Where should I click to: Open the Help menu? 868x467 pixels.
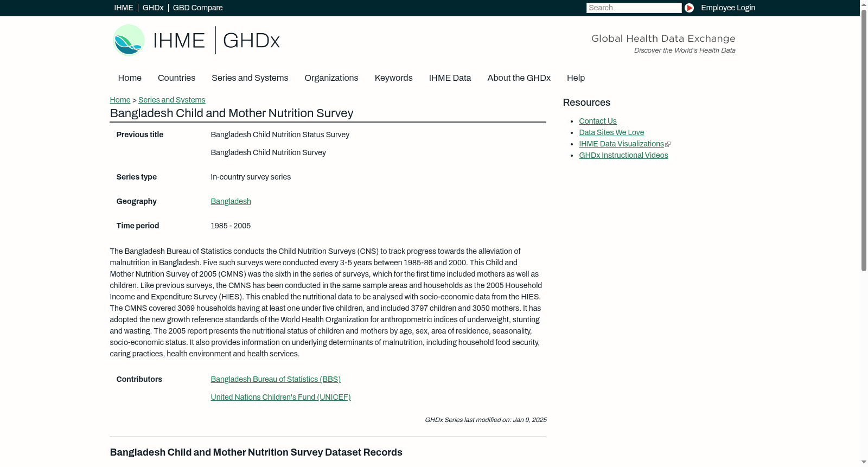pyautogui.click(x=576, y=78)
